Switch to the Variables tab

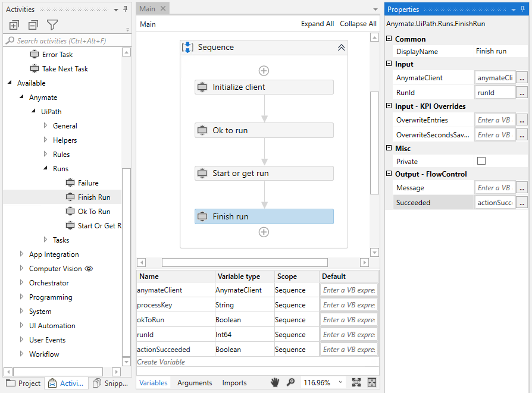point(154,382)
